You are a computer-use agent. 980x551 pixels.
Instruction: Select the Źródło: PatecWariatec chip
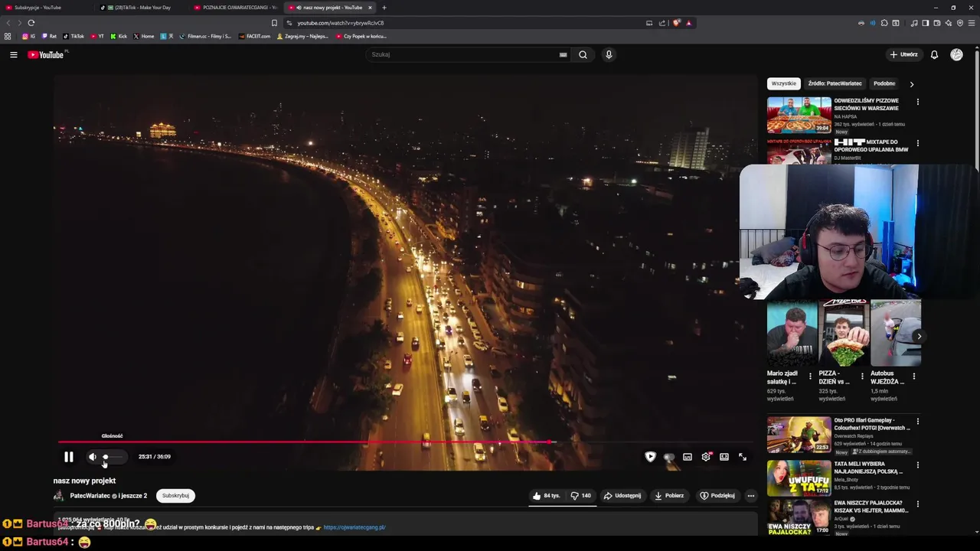(835, 83)
